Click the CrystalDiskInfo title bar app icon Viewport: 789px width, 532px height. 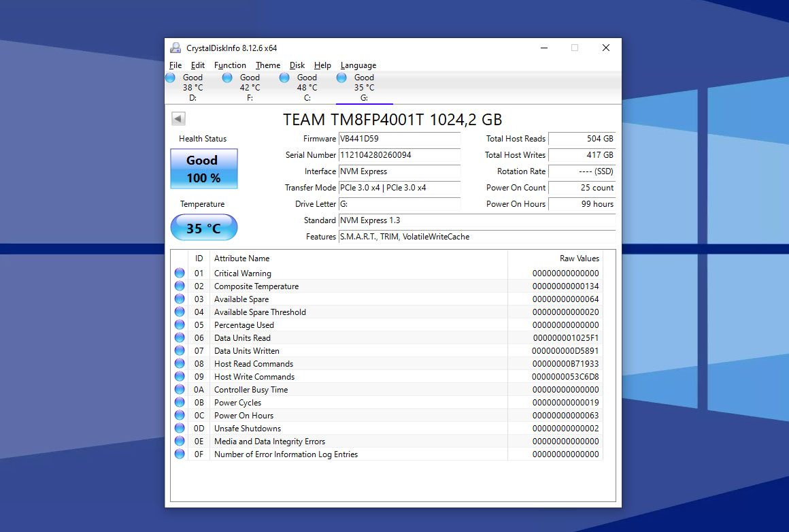click(x=175, y=48)
